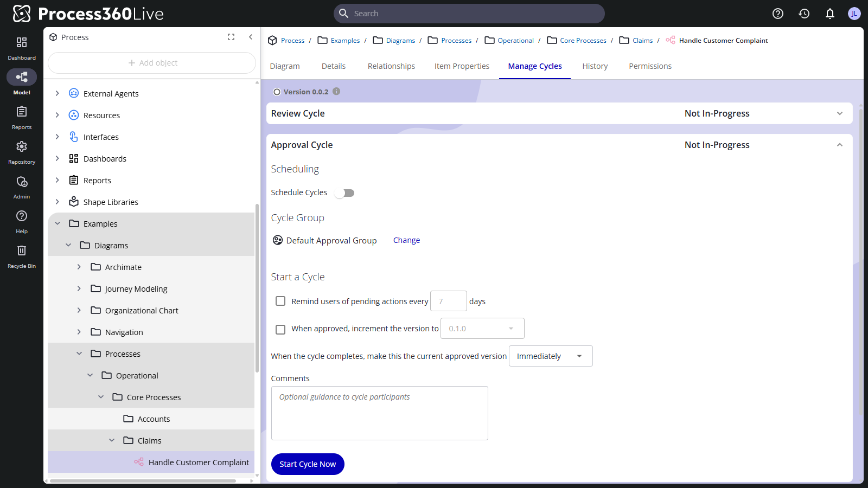Open the Dashboard sidebar icon

click(22, 42)
